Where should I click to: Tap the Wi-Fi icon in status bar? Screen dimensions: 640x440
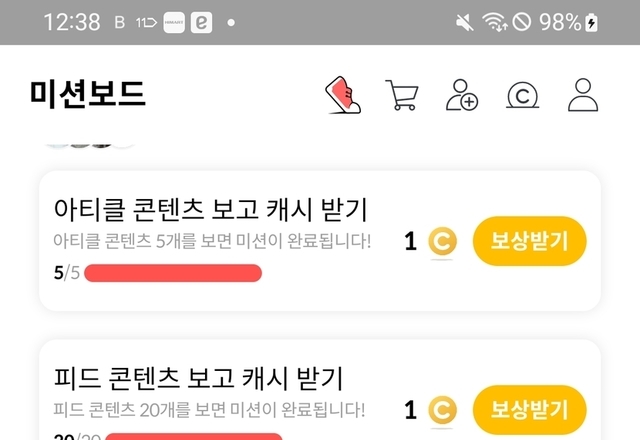tap(494, 22)
